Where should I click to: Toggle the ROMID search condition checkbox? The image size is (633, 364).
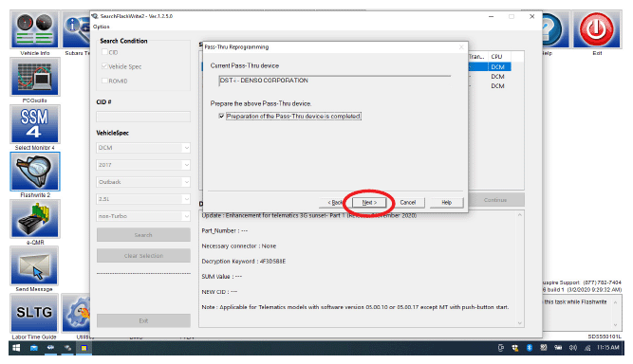click(x=104, y=81)
